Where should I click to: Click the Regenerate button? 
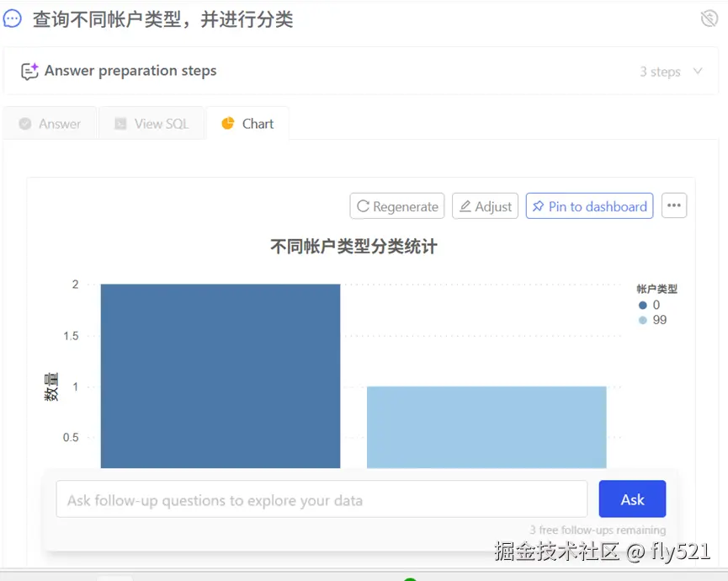(397, 206)
